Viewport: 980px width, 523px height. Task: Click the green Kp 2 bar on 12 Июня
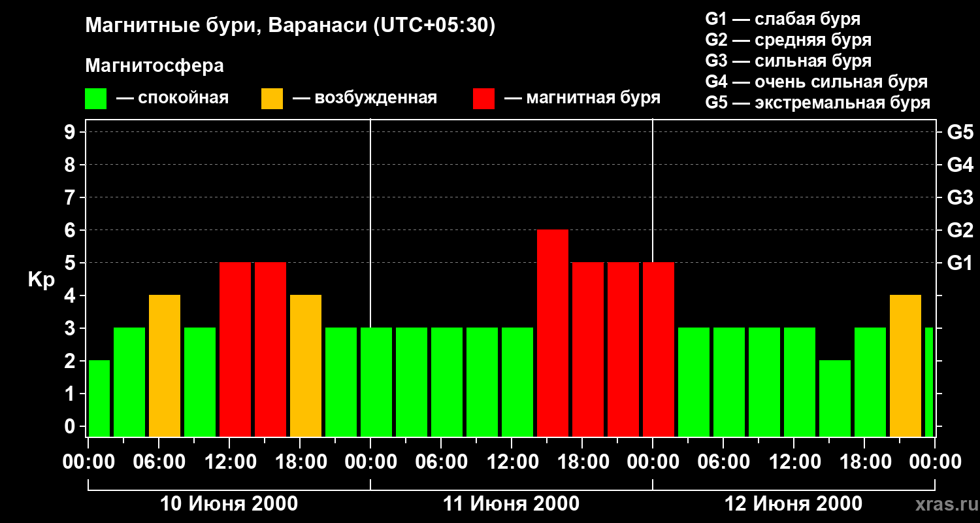point(835,398)
